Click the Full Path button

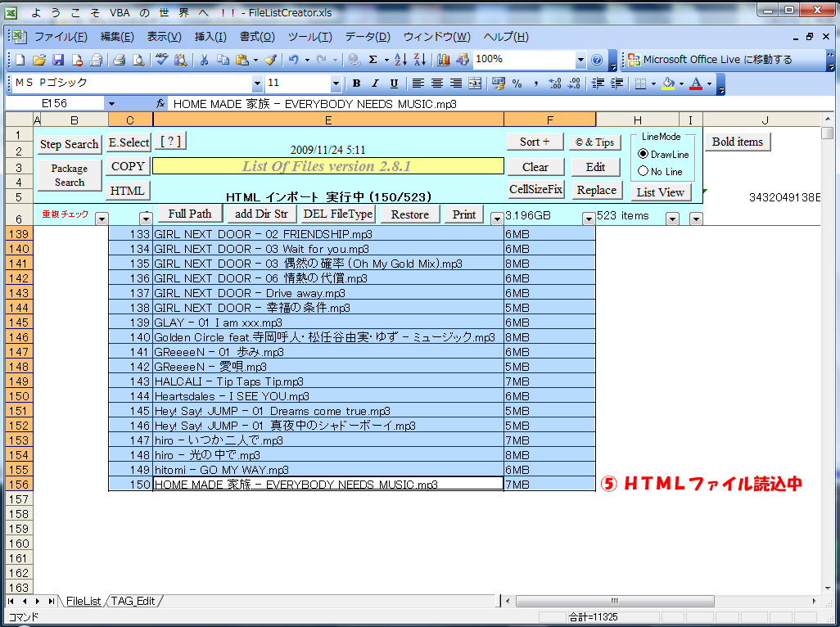tap(190, 214)
